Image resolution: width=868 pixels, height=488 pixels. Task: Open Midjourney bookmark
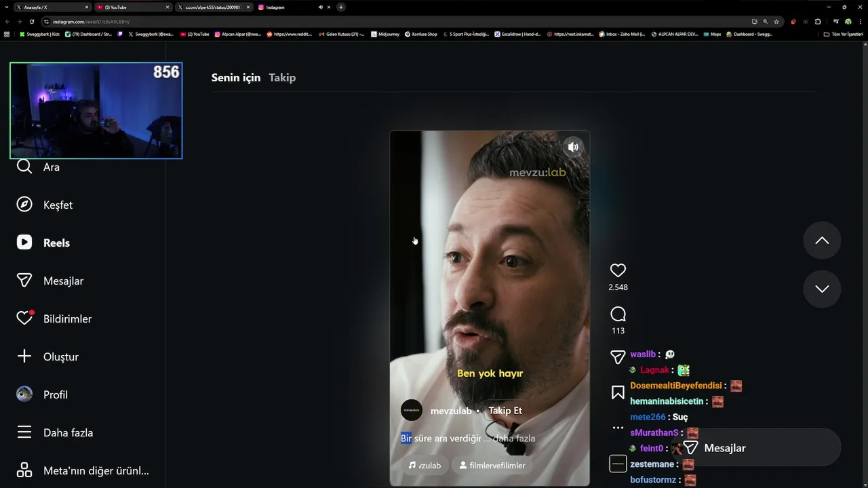[385, 34]
